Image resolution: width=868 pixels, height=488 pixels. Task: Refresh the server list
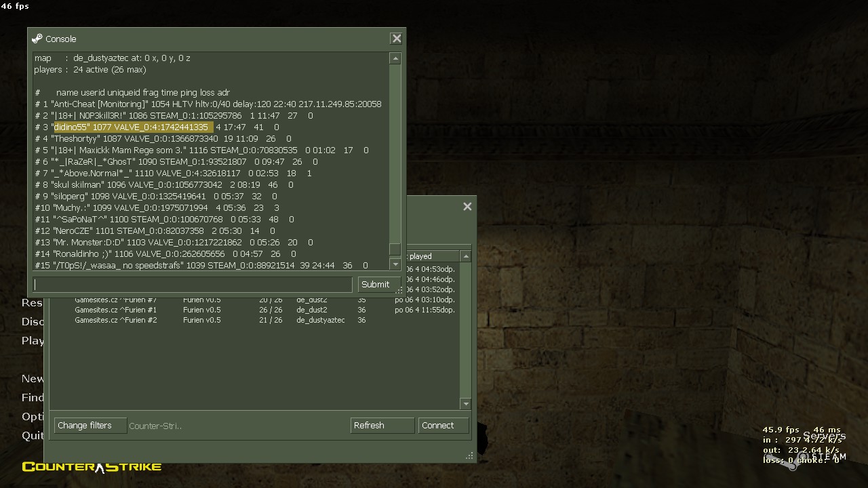coord(382,426)
